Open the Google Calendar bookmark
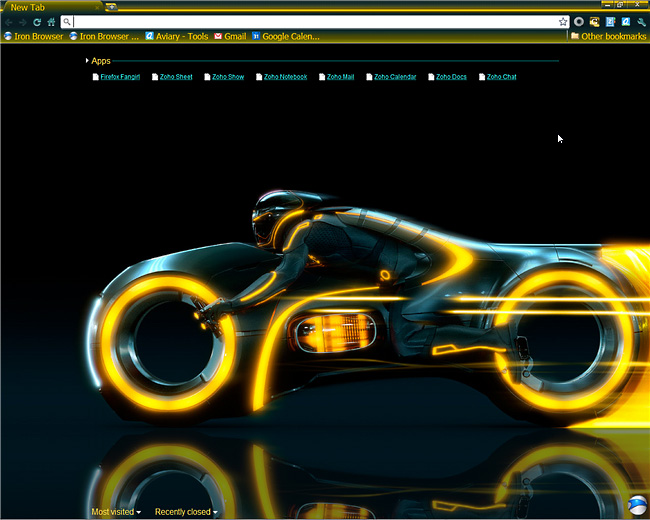Screen dimensions: 650x520 click(286, 36)
